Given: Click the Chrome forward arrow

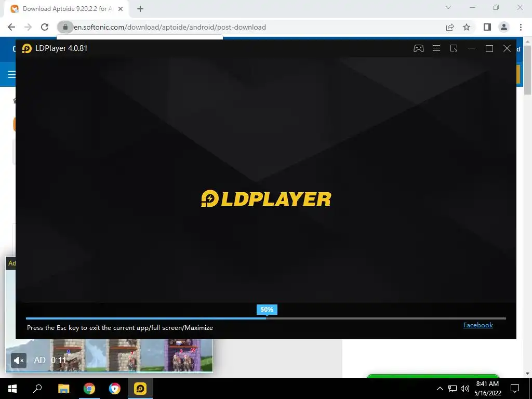Looking at the screenshot, I should (x=28, y=27).
